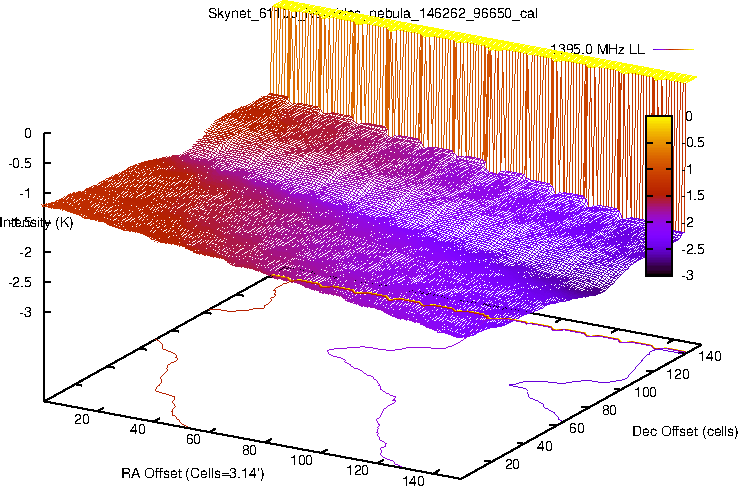Click the 0 tick on the intensity axis
738x486 pixels.
(x=29, y=132)
